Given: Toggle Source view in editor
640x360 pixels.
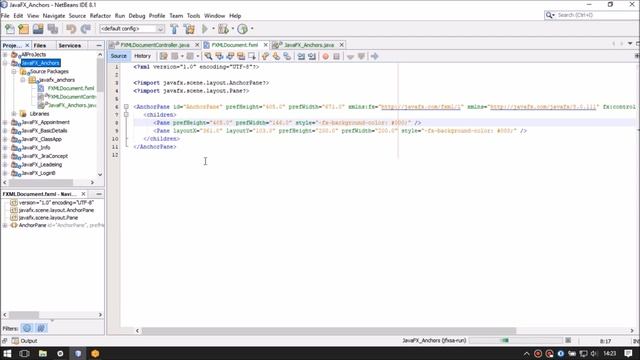Looking at the screenshot, I should pos(118,56).
